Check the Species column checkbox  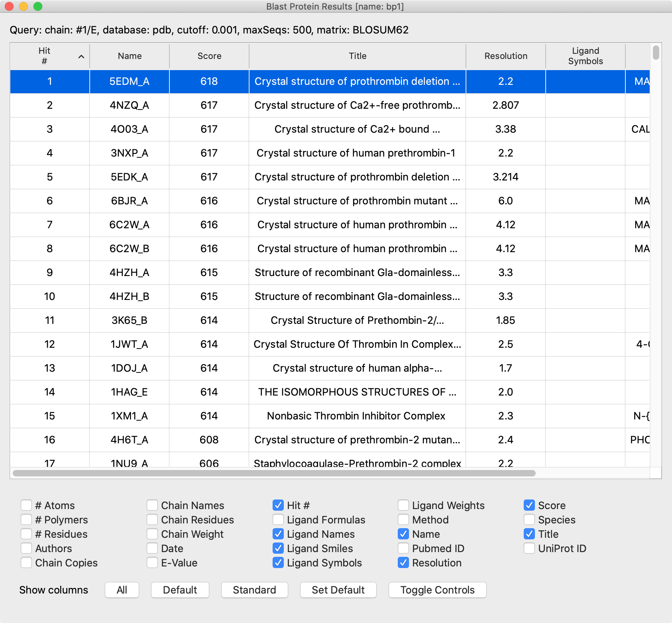[x=529, y=519]
